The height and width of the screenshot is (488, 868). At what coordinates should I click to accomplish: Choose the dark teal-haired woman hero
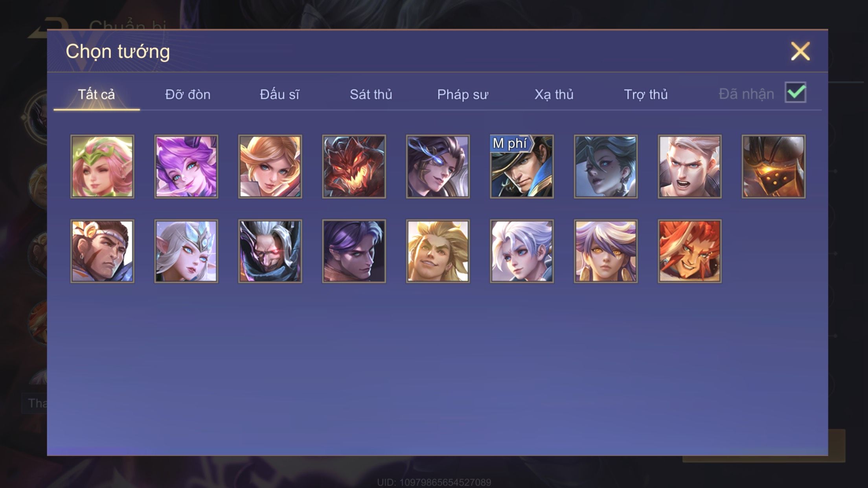point(605,167)
